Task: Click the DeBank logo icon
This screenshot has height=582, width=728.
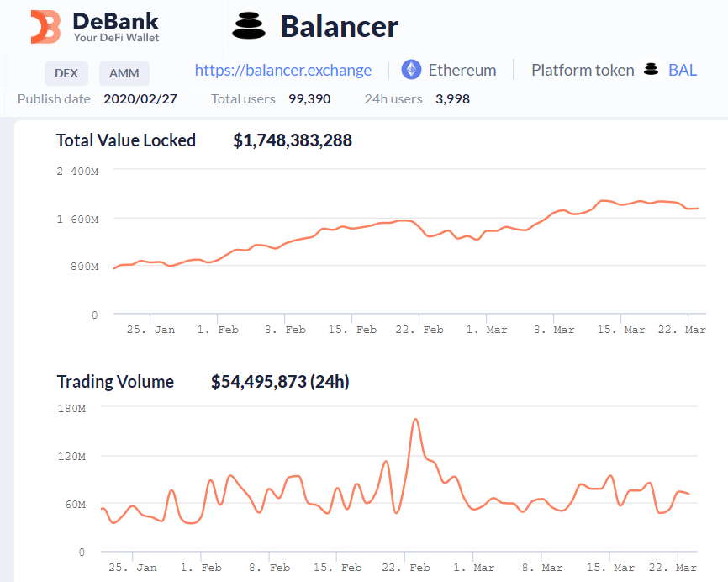Action: 45,27
